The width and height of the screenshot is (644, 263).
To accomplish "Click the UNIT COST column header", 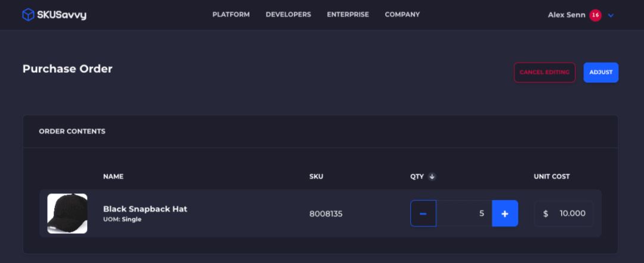I will click(552, 177).
